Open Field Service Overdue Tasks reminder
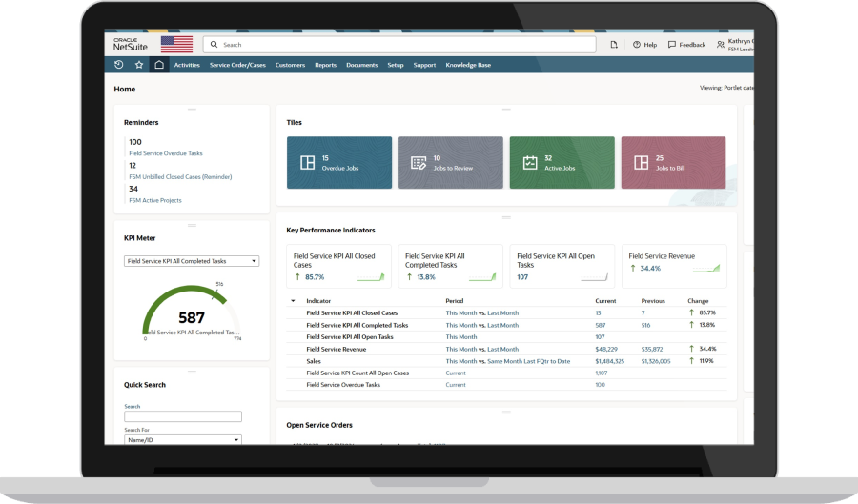This screenshot has height=504, width=858. (x=166, y=153)
